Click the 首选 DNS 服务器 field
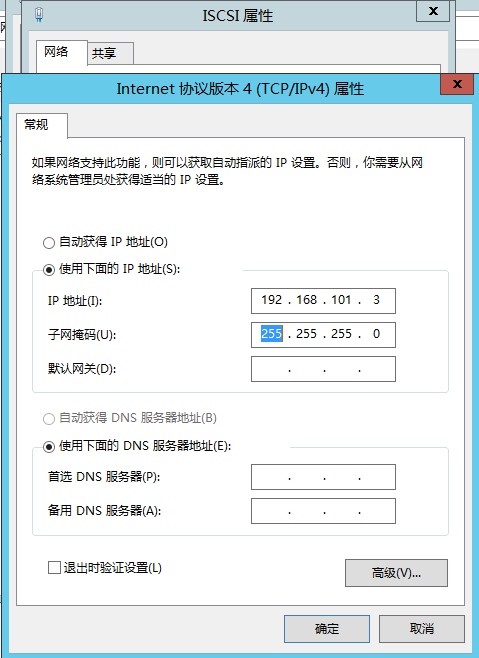Viewport: 479px width, 658px height. 323,477
